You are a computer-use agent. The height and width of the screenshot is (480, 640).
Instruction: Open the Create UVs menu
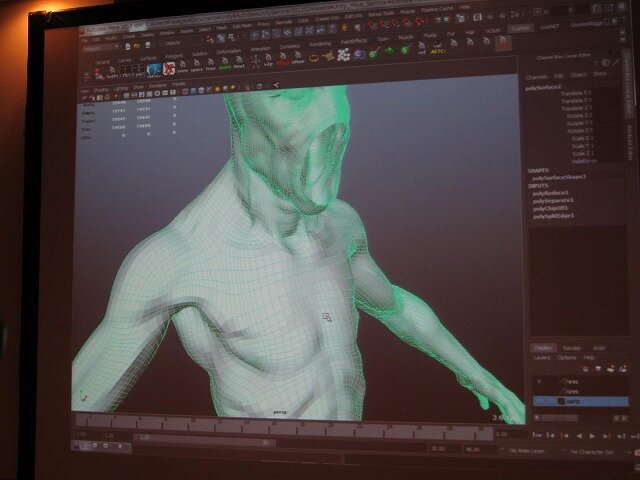tap(326, 19)
